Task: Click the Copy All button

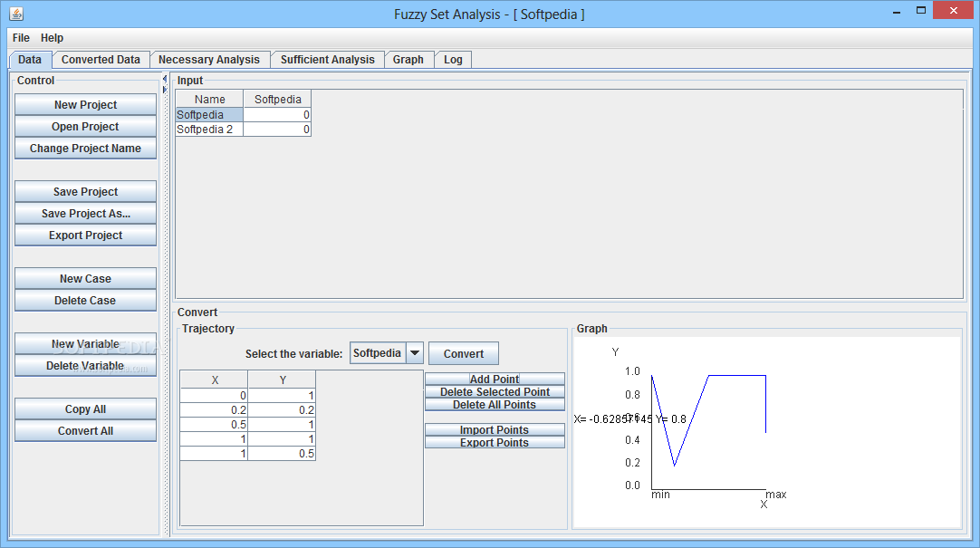Action: click(86, 409)
